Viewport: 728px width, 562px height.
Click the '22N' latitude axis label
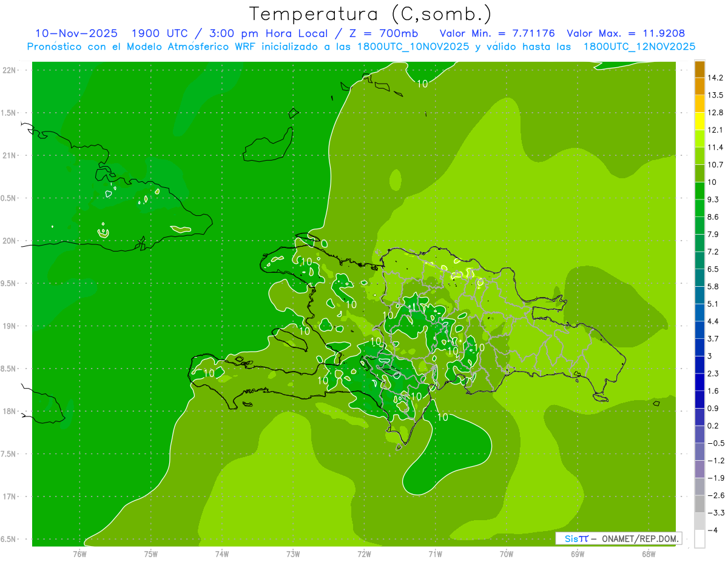pyautogui.click(x=10, y=70)
